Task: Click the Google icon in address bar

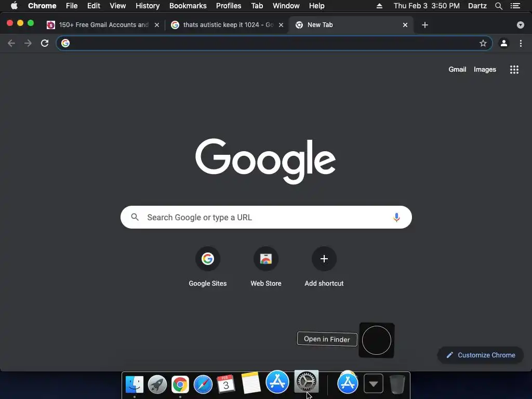Action: point(65,43)
